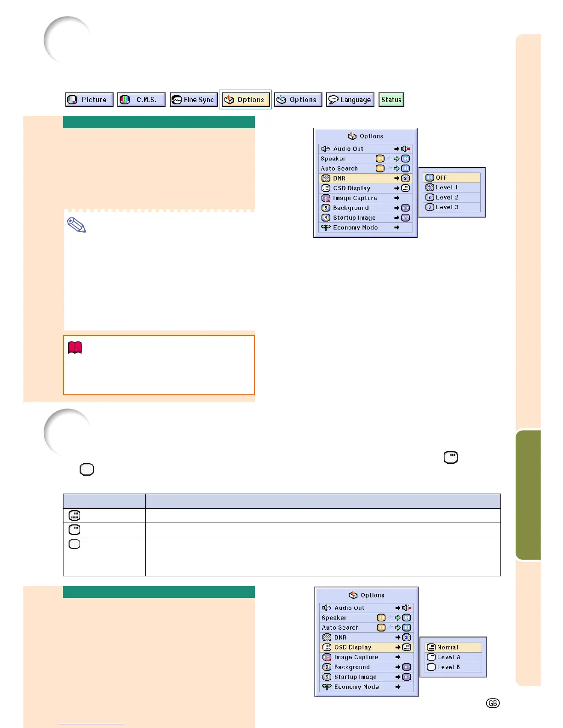Click Audio Out icon in lower Options menu
This screenshot has height=728, width=563.
point(327,608)
